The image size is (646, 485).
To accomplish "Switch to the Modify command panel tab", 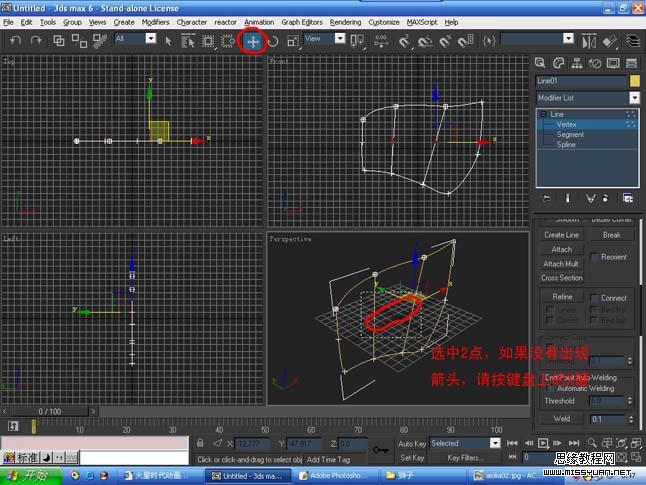I will click(x=559, y=63).
